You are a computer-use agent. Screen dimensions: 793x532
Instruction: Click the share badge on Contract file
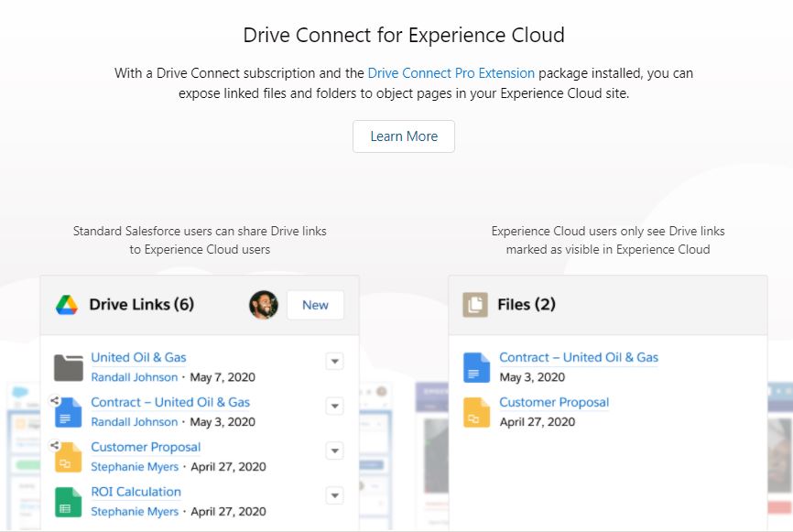pos(55,400)
